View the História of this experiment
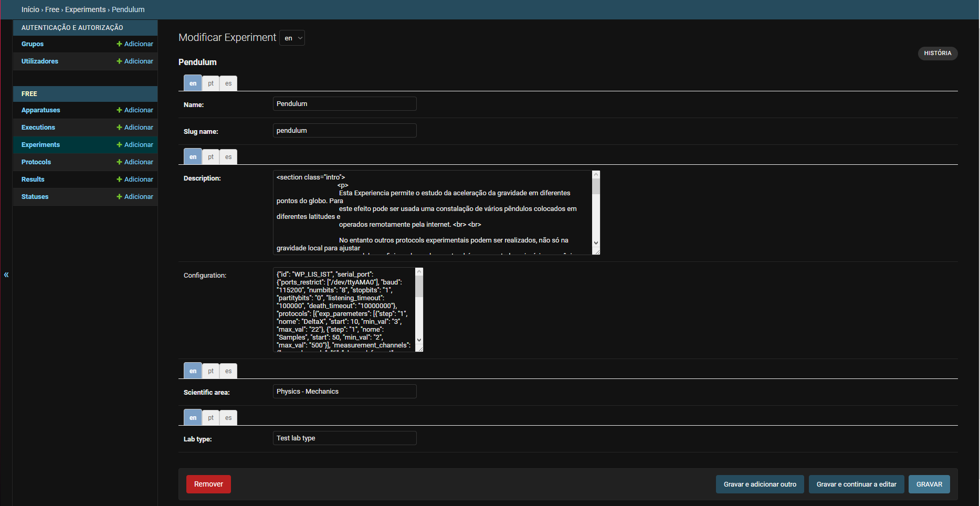 click(x=937, y=54)
